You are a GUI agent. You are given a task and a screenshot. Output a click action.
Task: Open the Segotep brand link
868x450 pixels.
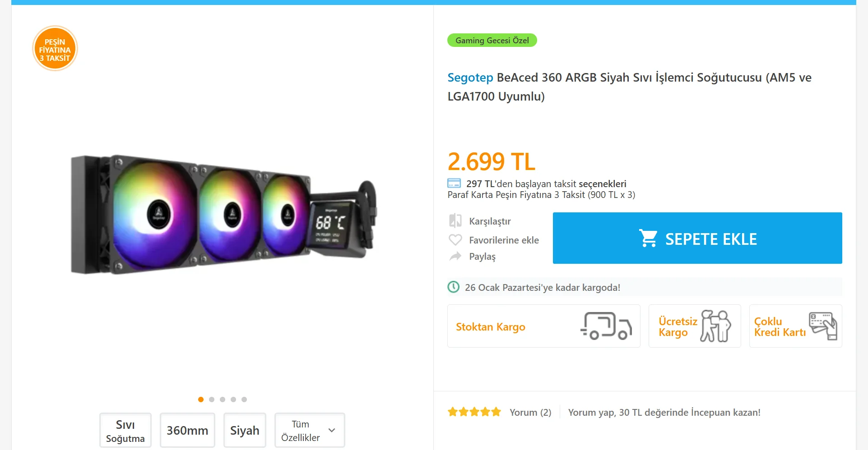tap(470, 78)
